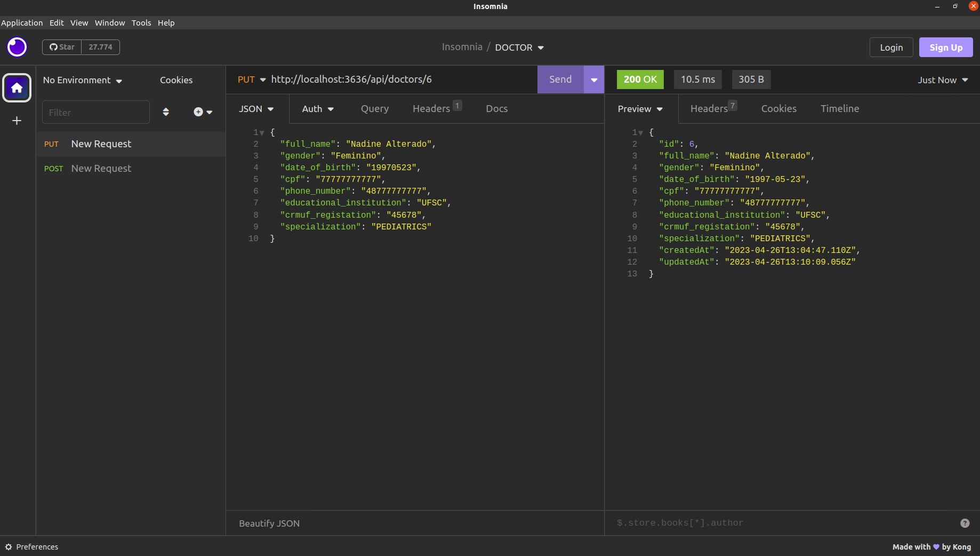Open the DOCTOR collection dropdown
Viewport: 980px width, 556px height.
coord(519,47)
